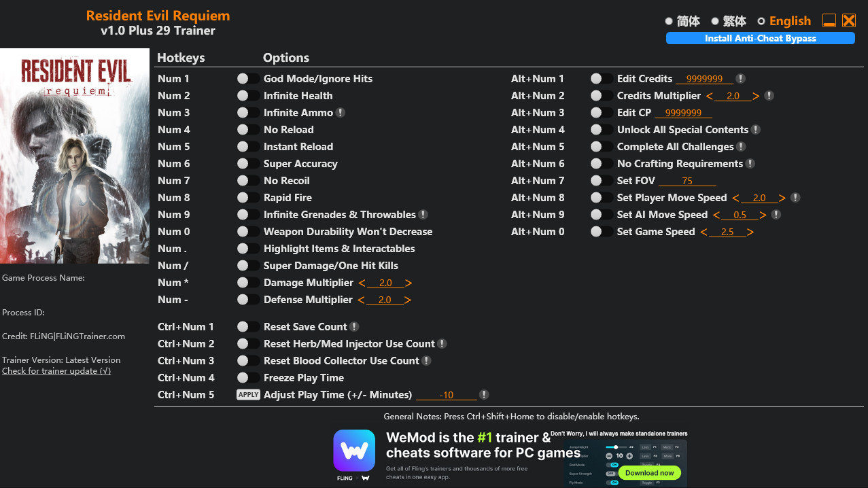Decrease Set Game Speed with left arrow
Image resolution: width=868 pixels, height=488 pixels.
coord(704,232)
